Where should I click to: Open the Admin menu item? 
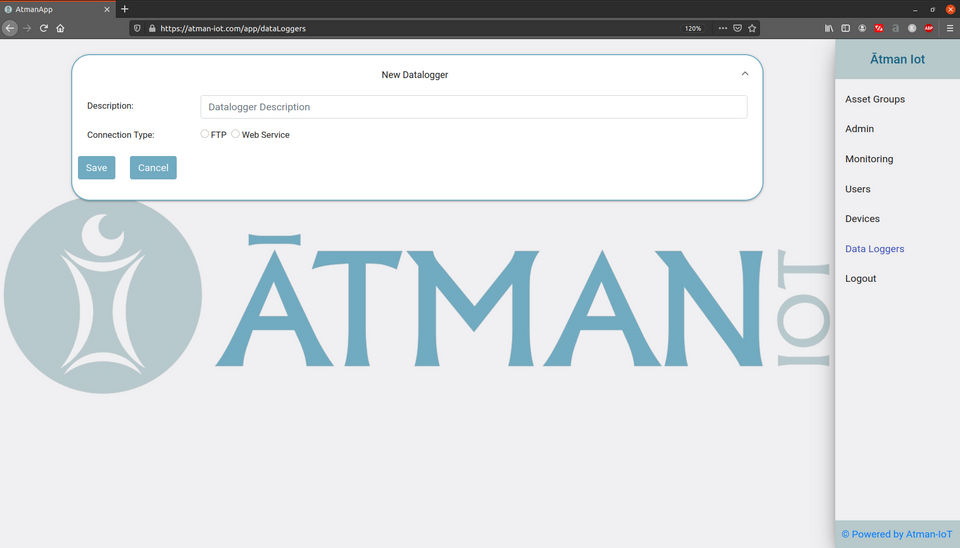point(859,129)
